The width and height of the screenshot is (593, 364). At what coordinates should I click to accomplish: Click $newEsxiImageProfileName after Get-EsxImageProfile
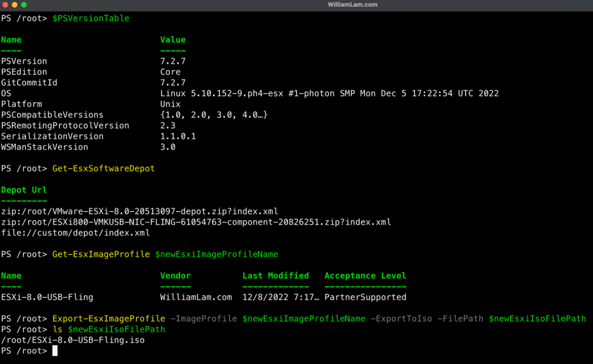pos(217,254)
